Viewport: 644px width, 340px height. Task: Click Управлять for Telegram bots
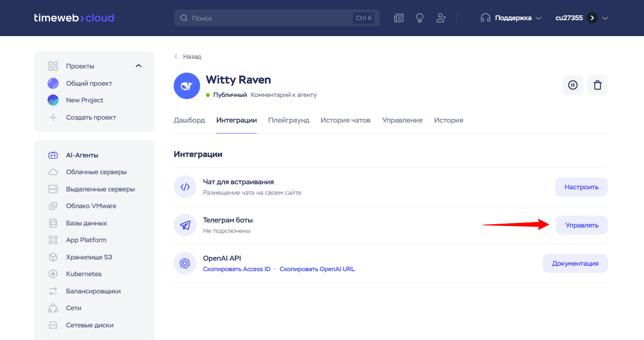(x=581, y=225)
